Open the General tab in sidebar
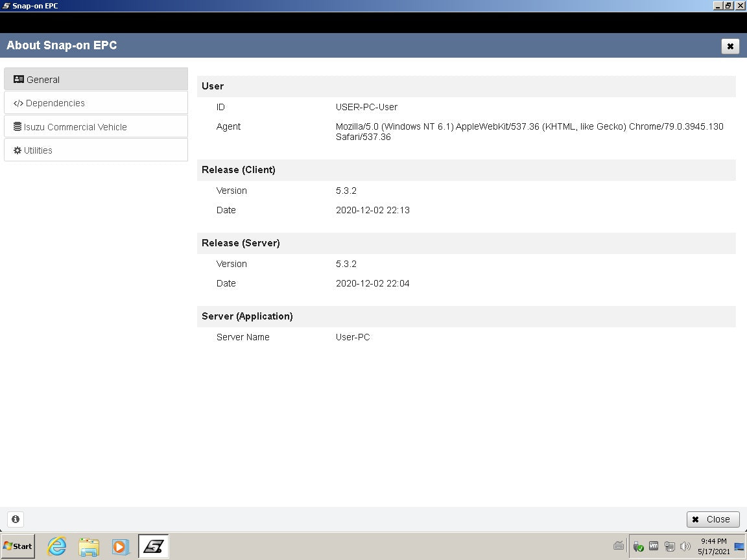Screen dimensions: 747x560 (95, 79)
